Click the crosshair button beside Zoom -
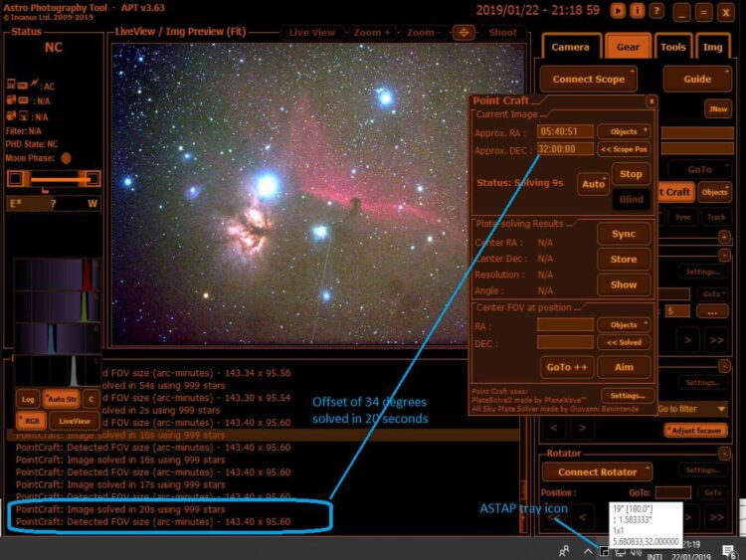The height and width of the screenshot is (560, 746). tap(464, 33)
